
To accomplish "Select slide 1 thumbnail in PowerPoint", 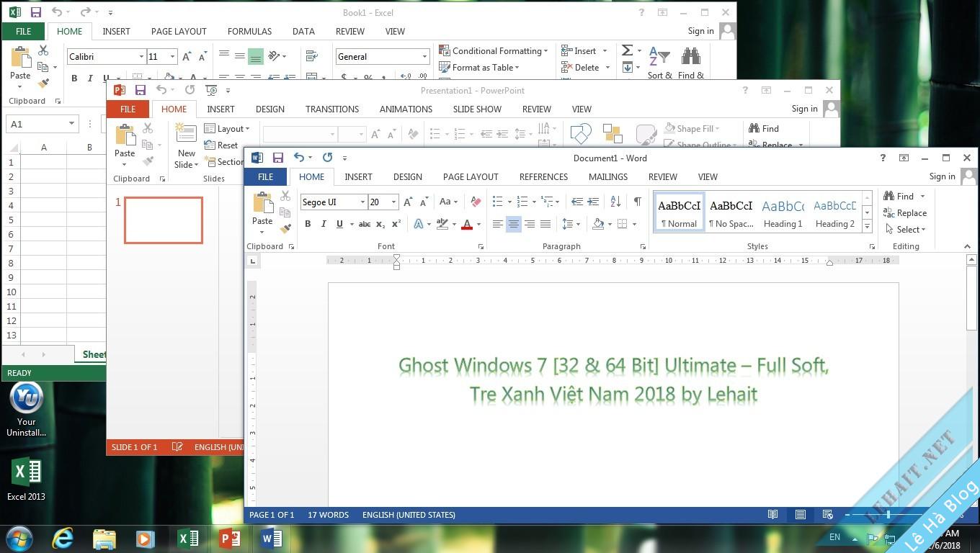I will point(164,220).
